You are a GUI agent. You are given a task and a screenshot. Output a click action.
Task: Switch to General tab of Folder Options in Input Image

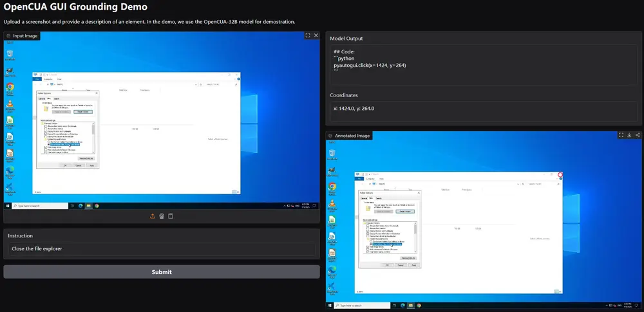pos(41,99)
